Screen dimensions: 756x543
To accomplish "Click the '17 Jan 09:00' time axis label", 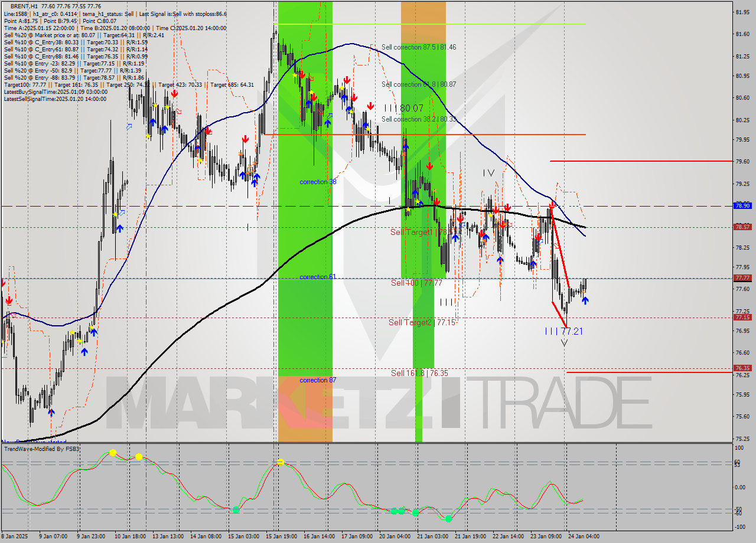I will 357,537.
